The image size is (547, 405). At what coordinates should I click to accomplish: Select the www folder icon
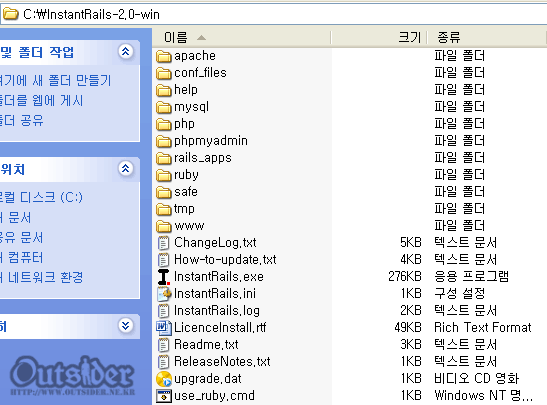pos(164,226)
